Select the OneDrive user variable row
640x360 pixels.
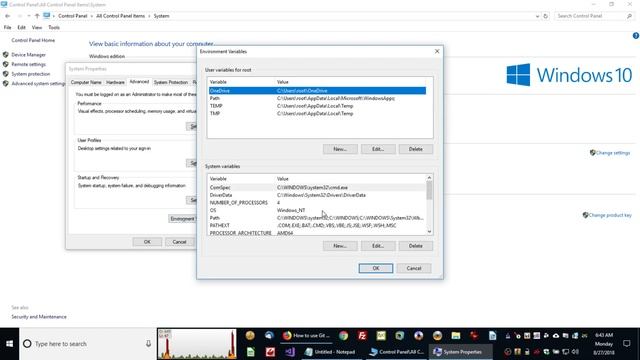(x=317, y=91)
